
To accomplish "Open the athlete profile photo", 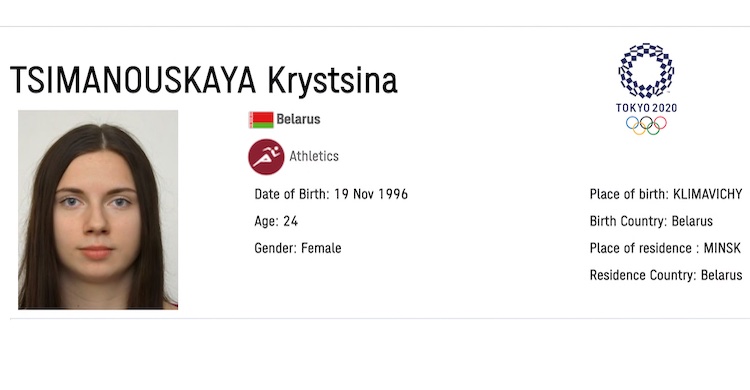I will point(98,210).
